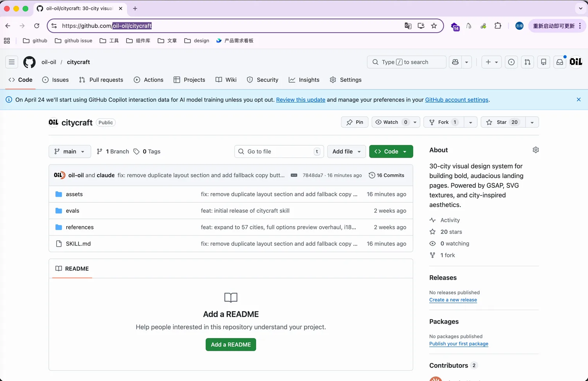This screenshot has width=588, height=381.
Task: View the 0 watching link
Action: click(450, 244)
